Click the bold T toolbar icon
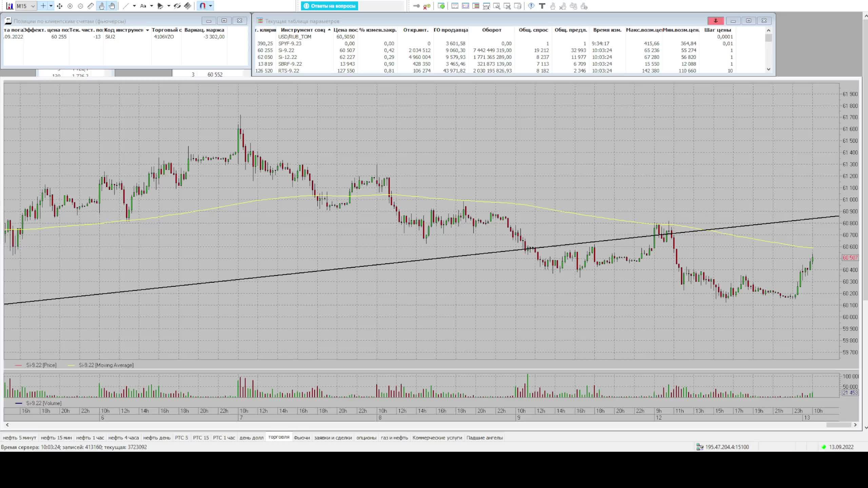The image size is (868, 488). 542,6
